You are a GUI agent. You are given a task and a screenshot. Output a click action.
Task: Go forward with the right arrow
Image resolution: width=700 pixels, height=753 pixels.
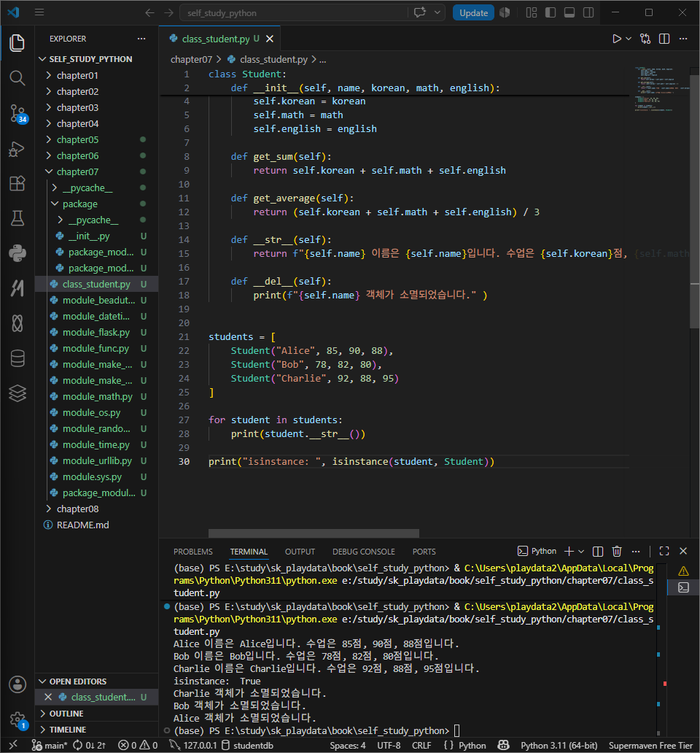pos(168,12)
